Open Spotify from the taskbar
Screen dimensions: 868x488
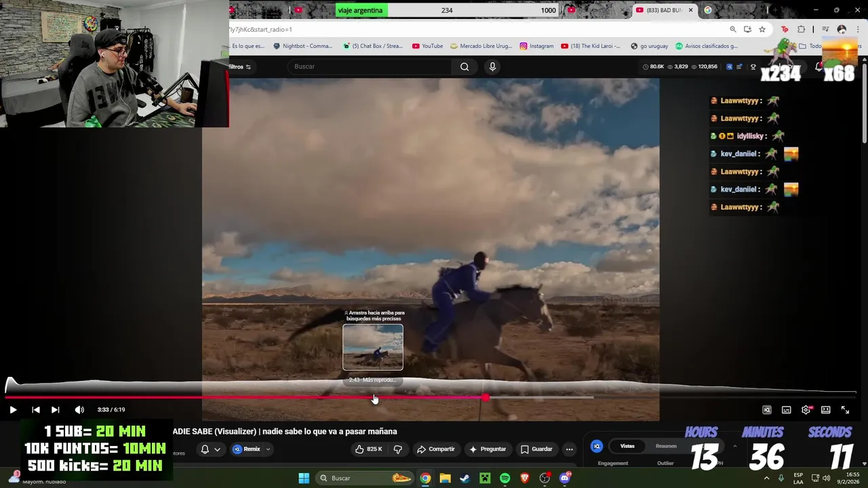click(505, 478)
